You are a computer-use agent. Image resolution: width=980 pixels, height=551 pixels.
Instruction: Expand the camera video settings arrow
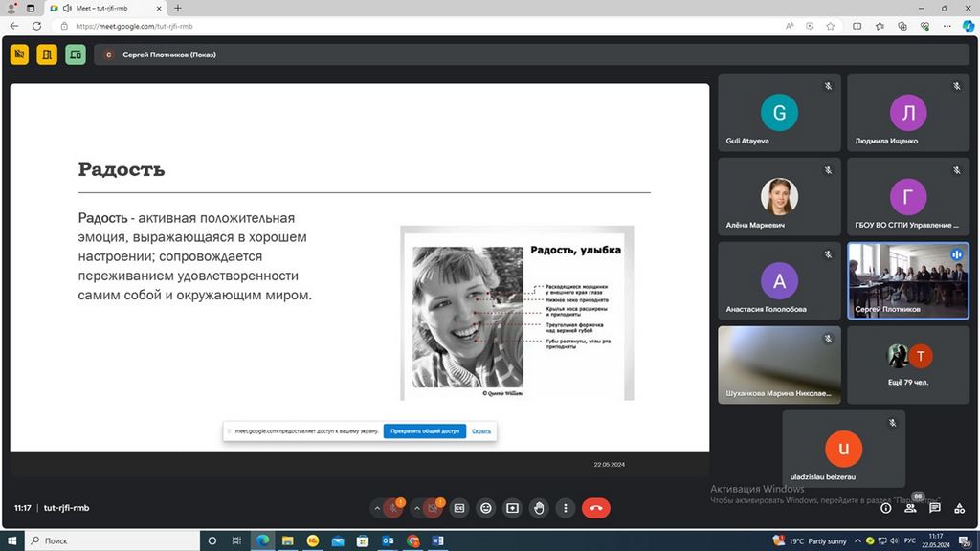(x=416, y=508)
